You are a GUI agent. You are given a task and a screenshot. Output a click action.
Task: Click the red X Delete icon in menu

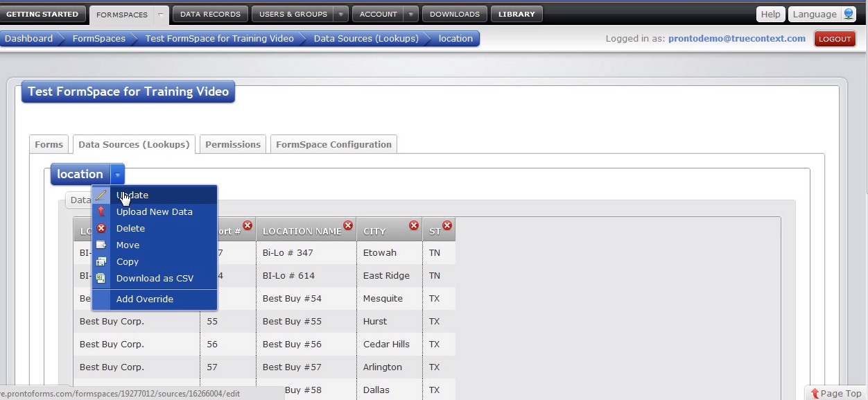(101, 229)
